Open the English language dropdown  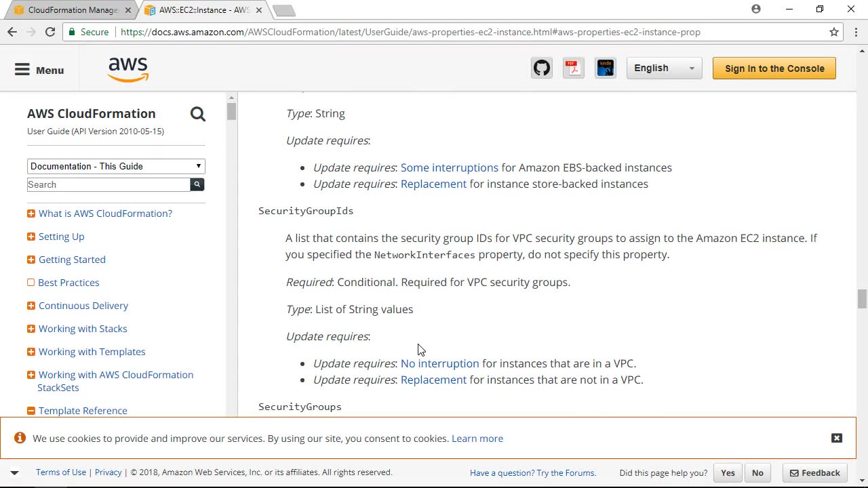[664, 68]
